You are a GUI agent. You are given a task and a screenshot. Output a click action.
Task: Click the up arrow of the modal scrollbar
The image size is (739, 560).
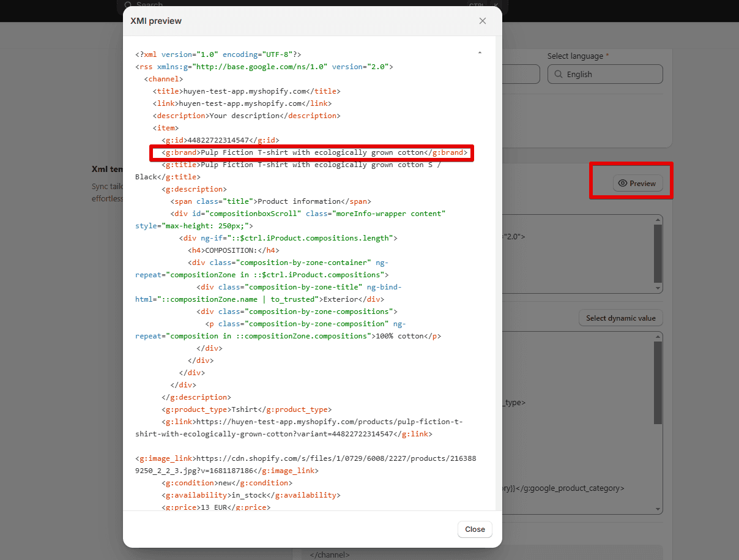click(x=480, y=53)
